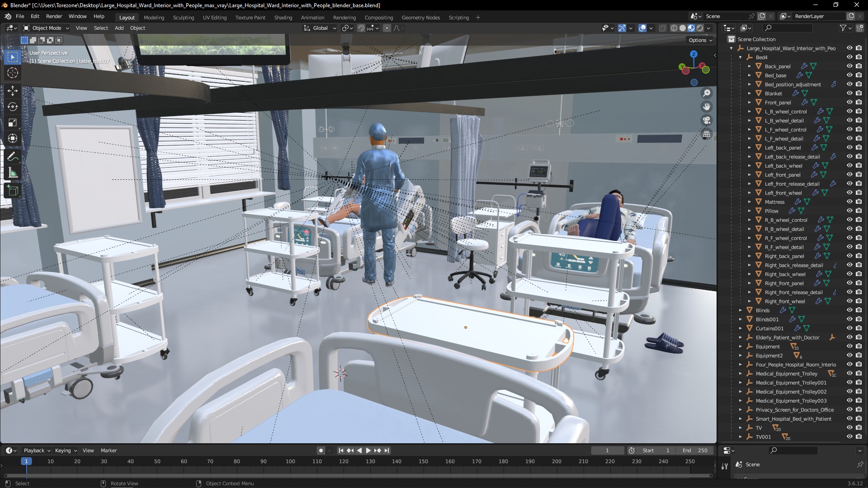Expand the Medical_Equipment_Trolley item
This screenshot has height=488, width=868.
[740, 374]
